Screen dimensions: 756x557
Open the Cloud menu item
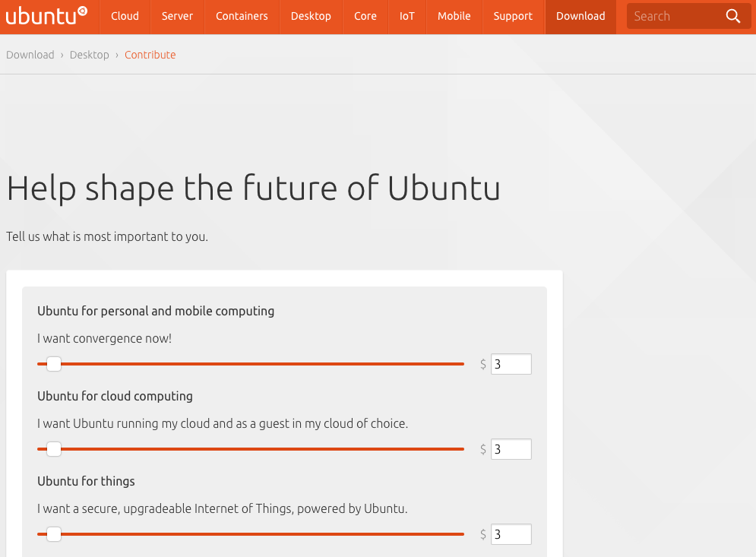click(125, 16)
